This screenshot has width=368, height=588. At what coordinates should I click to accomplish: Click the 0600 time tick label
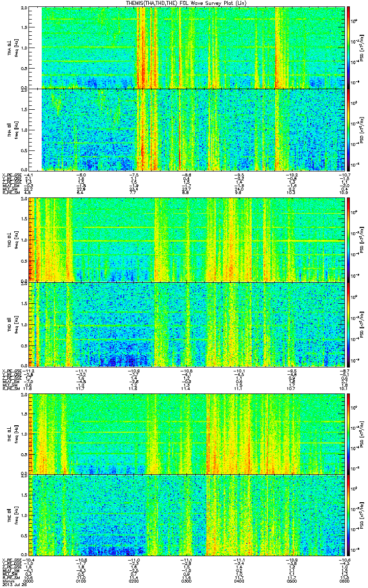pos(343,582)
